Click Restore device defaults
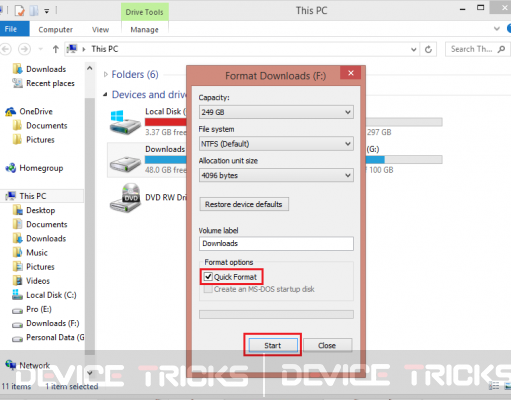 (244, 204)
